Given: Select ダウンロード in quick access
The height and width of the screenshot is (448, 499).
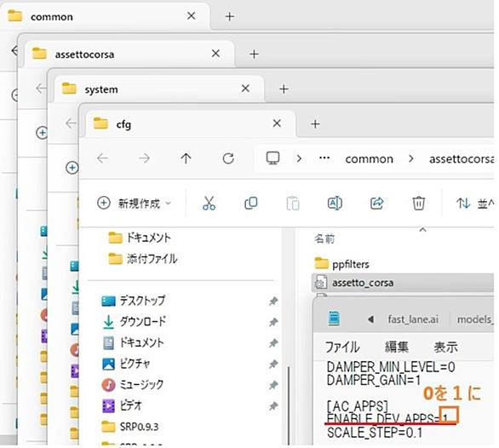Looking at the screenshot, I should (x=134, y=321).
